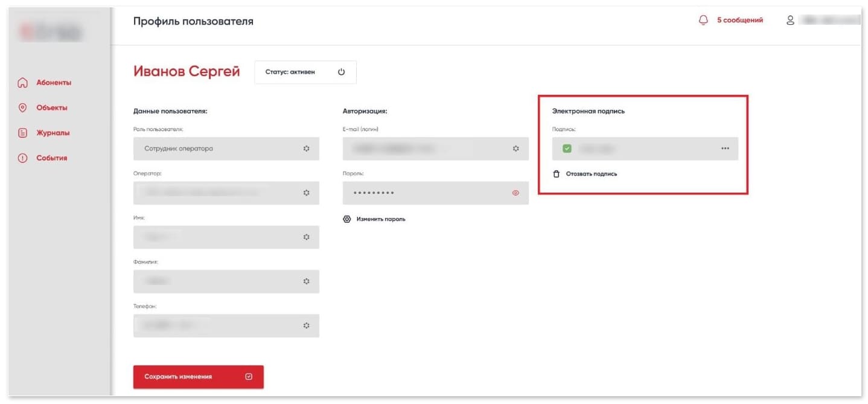This screenshot has width=868, height=404.
Task: Click into the Телефон input field
Action: coord(217,325)
